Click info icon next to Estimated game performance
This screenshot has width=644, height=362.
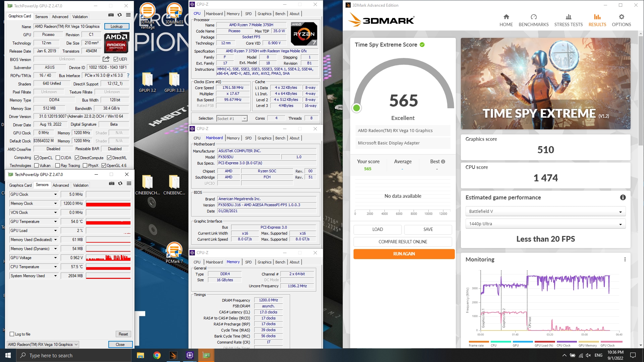(x=623, y=197)
